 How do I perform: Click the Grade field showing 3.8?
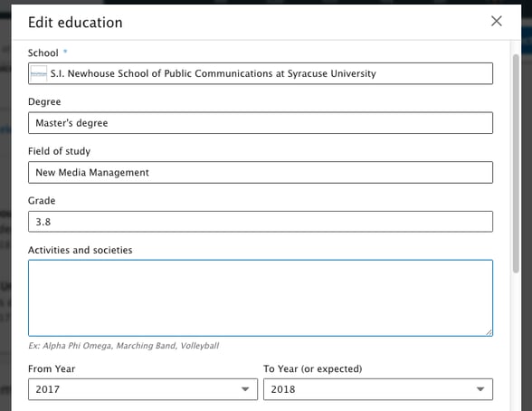261,222
